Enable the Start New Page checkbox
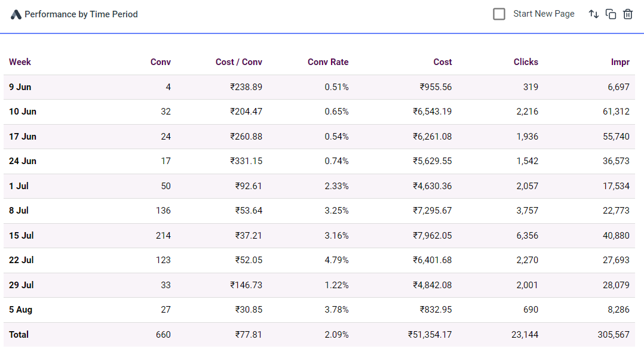Image resolution: width=644 pixels, height=358 pixels. (x=499, y=14)
